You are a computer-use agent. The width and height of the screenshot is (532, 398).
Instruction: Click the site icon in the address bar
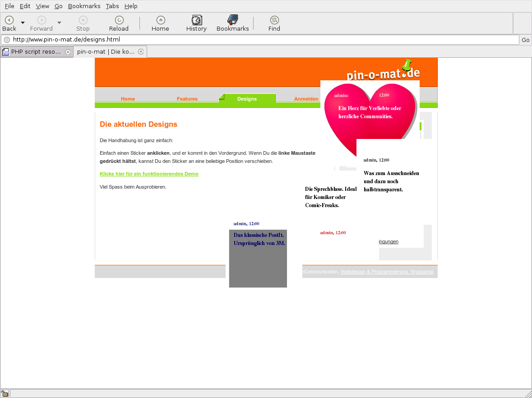[x=7, y=40]
